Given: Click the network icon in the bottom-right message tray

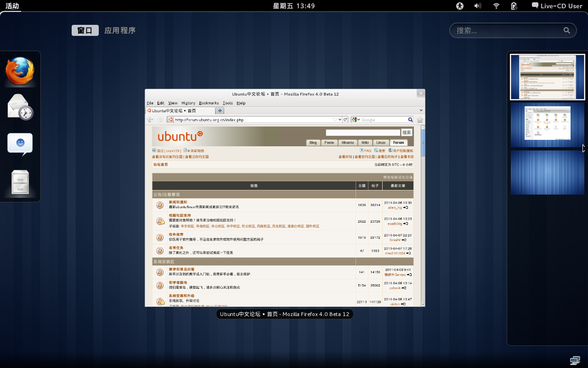Looking at the screenshot, I should pos(575,360).
